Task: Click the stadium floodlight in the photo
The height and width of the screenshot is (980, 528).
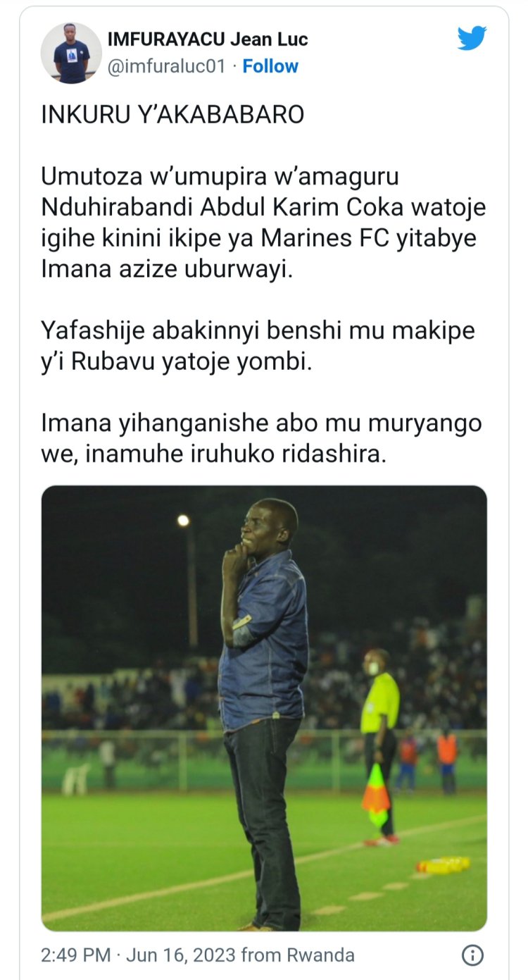Action: pos(183,521)
